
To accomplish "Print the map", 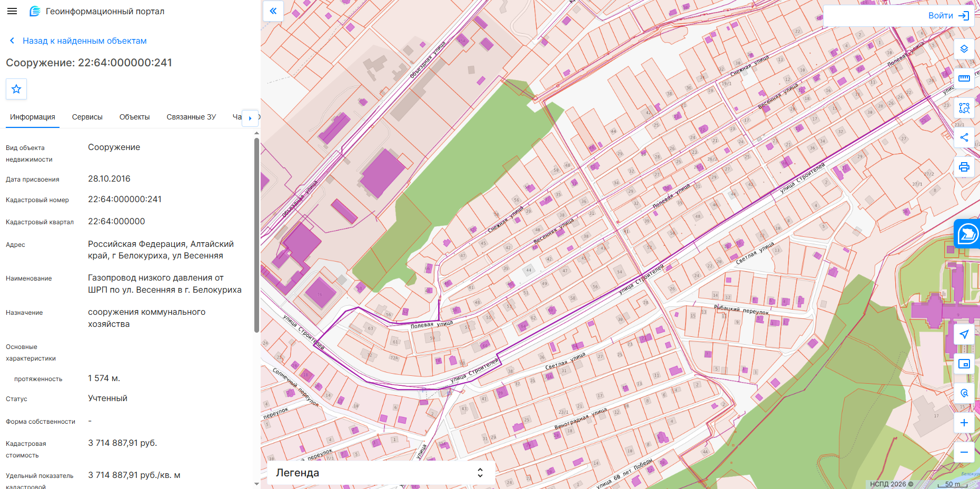I will click(x=964, y=167).
